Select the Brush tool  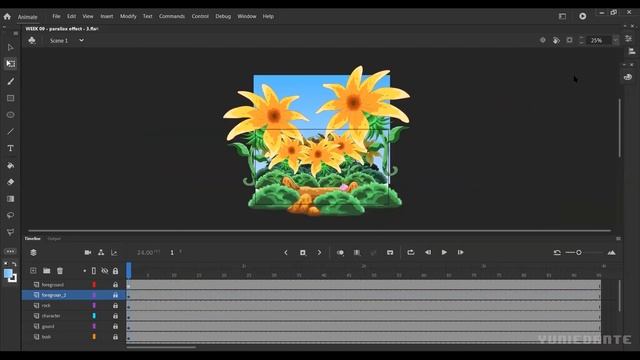[11, 81]
